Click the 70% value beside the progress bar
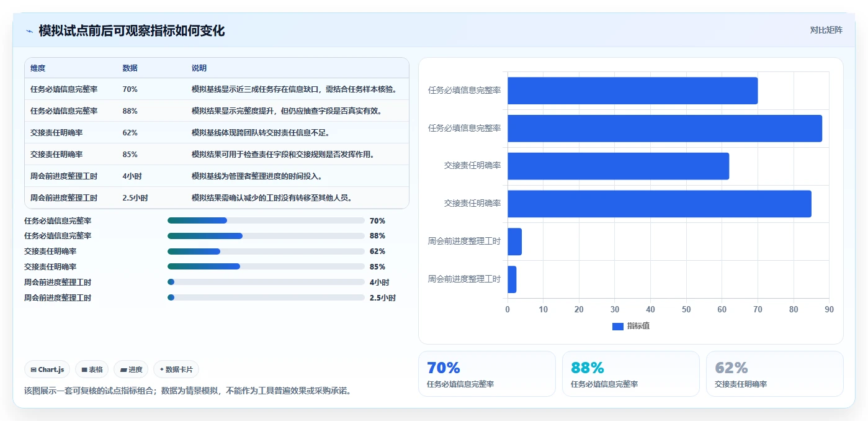Image resolution: width=868 pixels, height=421 pixels. [x=377, y=220]
